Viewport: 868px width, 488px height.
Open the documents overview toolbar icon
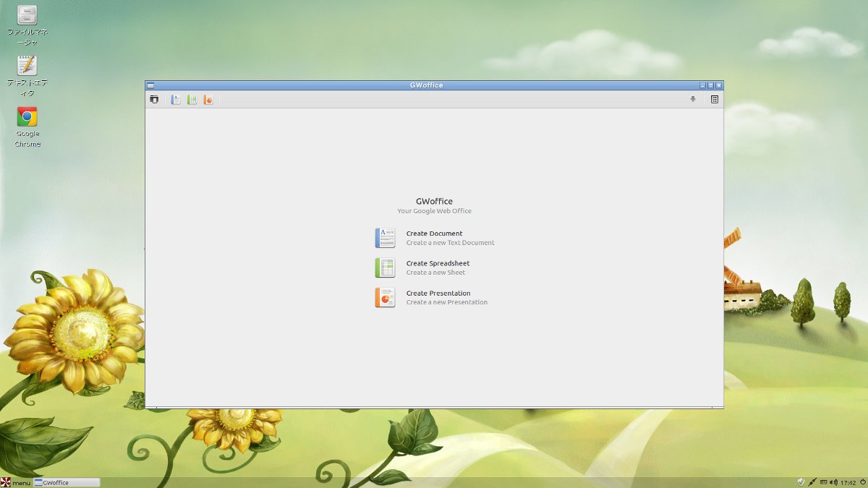(x=154, y=100)
